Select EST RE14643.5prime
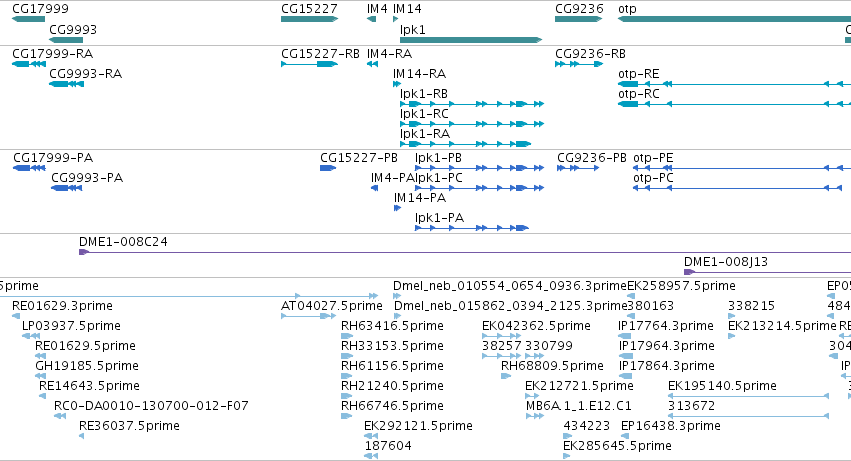 click(x=90, y=387)
